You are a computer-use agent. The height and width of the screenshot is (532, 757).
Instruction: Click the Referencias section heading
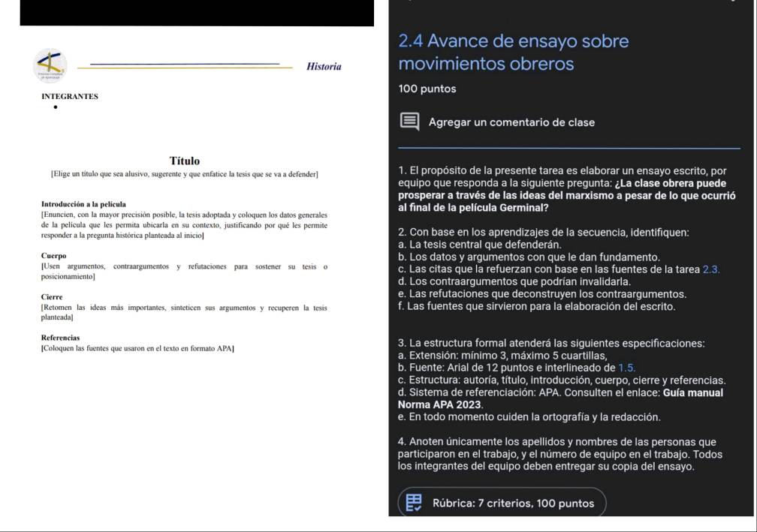pyautogui.click(x=60, y=338)
